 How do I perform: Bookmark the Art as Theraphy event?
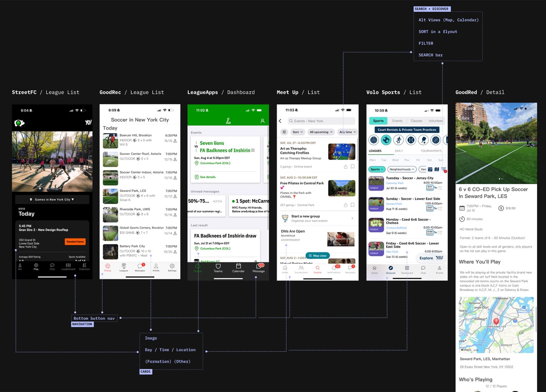pos(352,166)
